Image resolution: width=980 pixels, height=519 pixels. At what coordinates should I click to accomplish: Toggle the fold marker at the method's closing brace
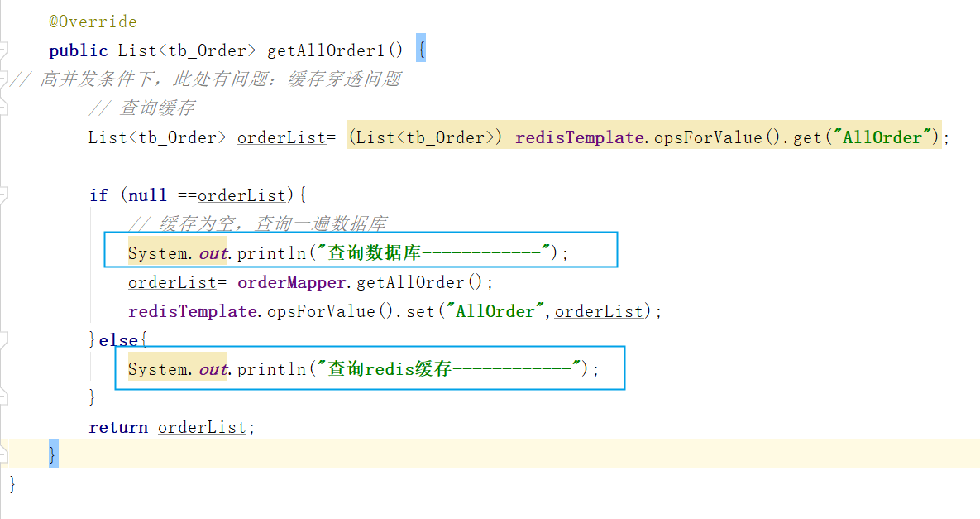[3, 453]
